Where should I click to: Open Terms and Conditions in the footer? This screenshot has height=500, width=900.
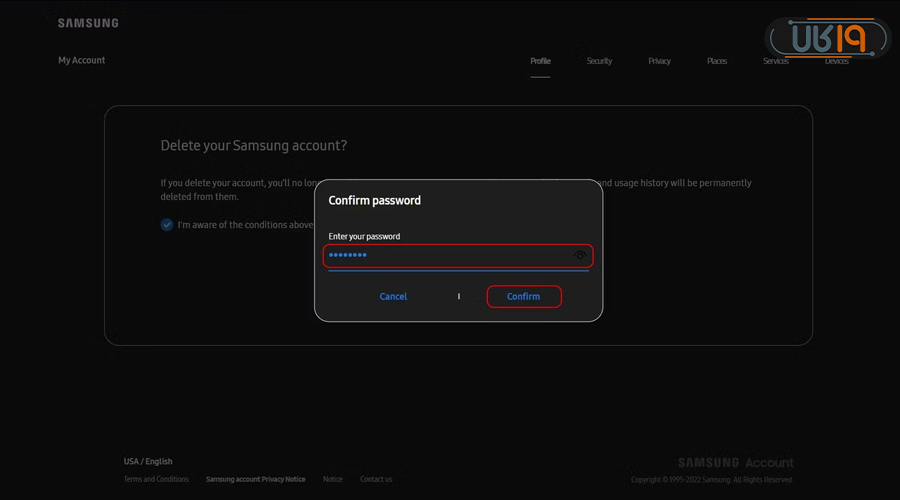[155, 479]
